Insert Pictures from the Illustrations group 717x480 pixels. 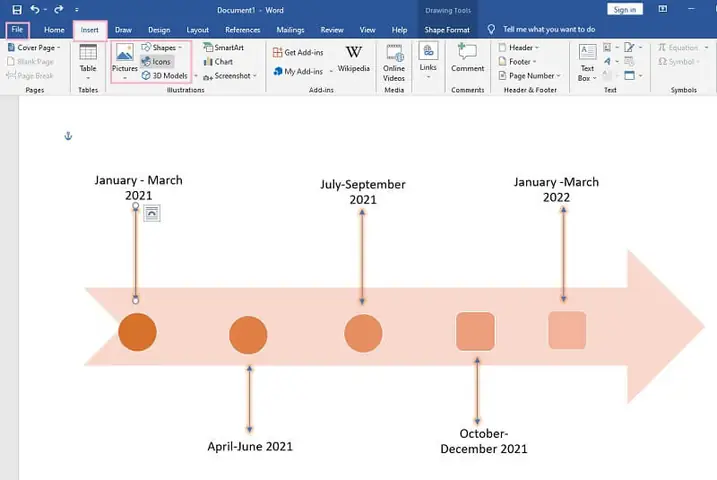tap(124, 62)
